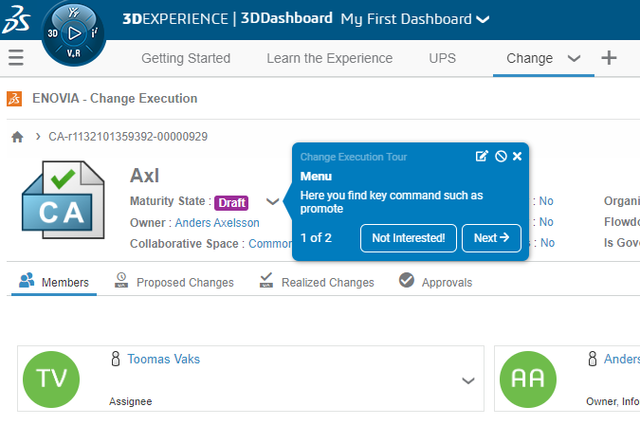Click the breadcrumb separator chevron
Viewport: 640px width, 448px height.
[38, 136]
